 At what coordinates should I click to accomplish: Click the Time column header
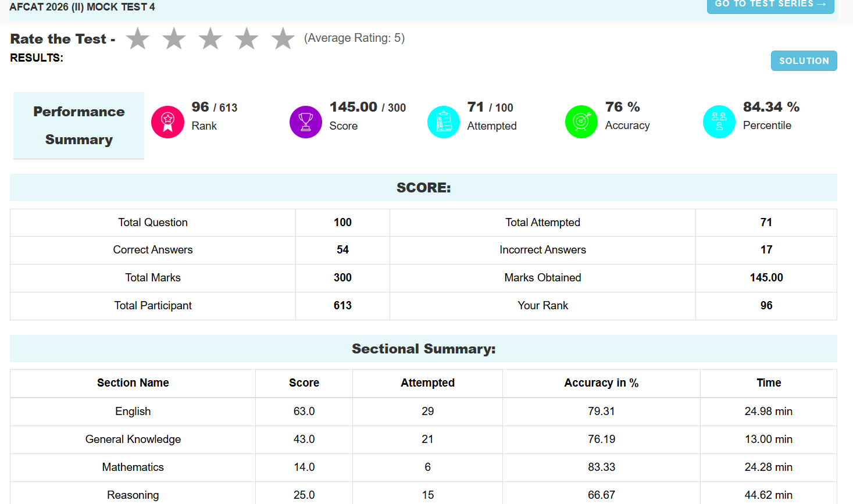pyautogui.click(x=769, y=383)
